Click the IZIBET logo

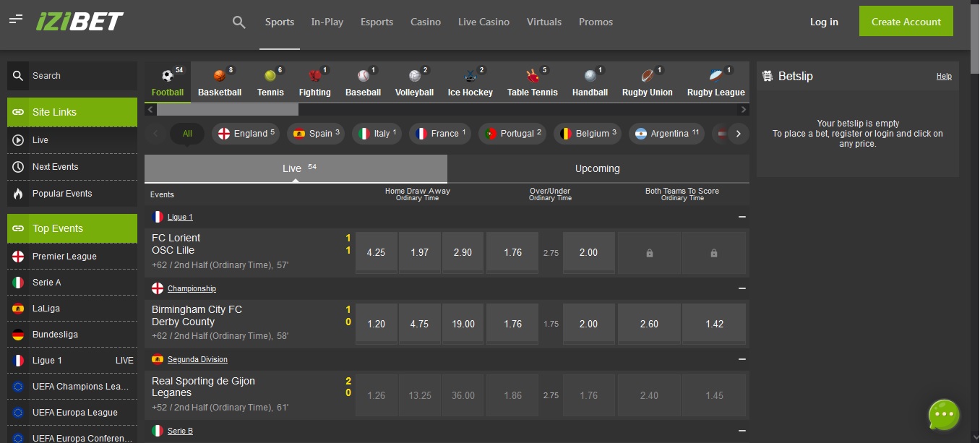coord(79,22)
